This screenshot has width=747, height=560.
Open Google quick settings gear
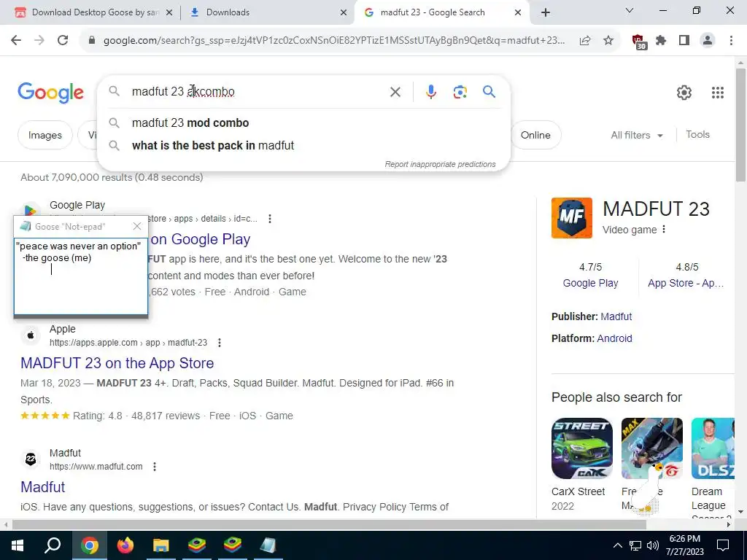pyautogui.click(x=684, y=93)
